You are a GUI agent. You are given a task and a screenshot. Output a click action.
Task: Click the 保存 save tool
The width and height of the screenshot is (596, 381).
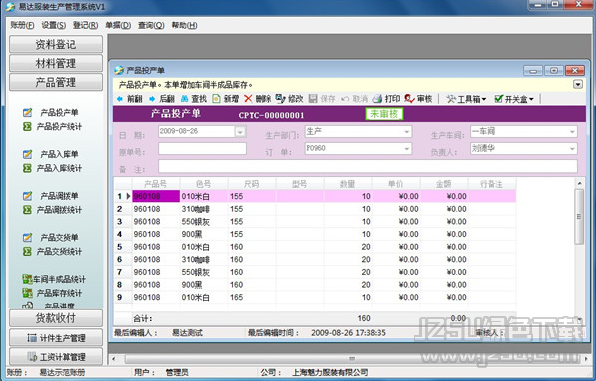(322, 99)
